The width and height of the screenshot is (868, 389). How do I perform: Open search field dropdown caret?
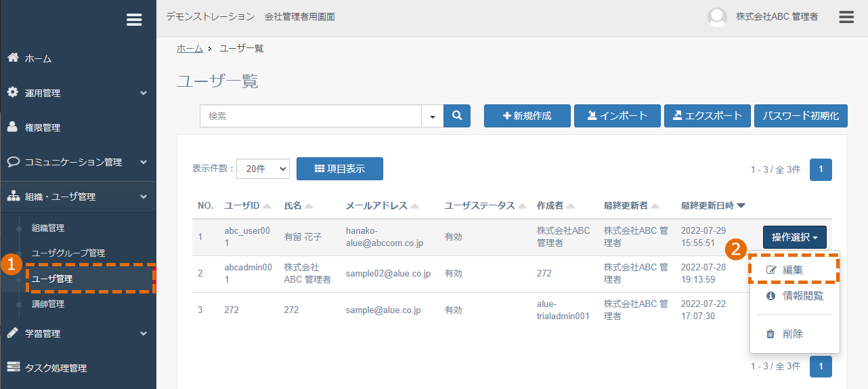433,116
